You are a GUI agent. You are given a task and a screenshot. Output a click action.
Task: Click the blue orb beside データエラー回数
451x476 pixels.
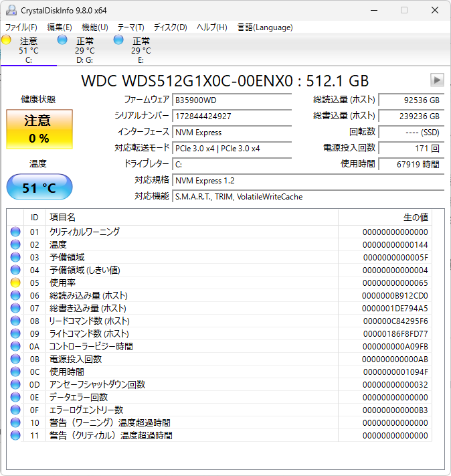coord(15,397)
